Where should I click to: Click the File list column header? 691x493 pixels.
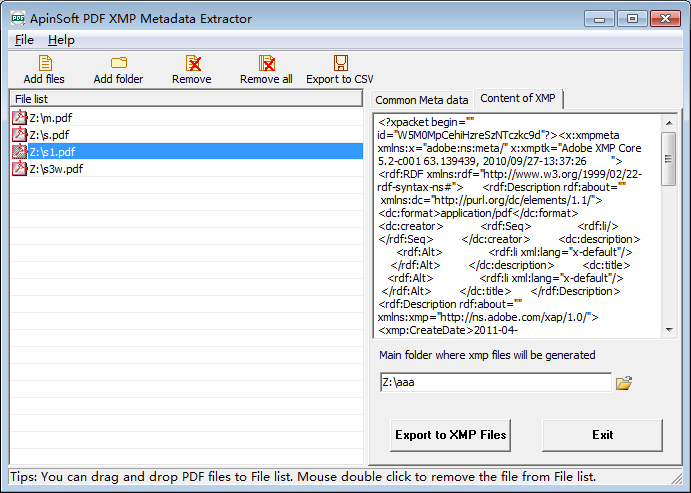click(186, 99)
